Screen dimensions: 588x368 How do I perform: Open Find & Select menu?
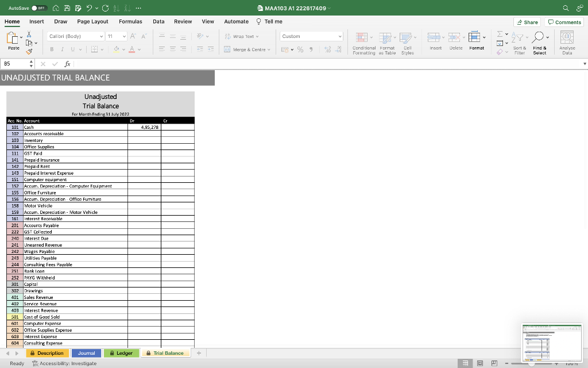tap(540, 44)
